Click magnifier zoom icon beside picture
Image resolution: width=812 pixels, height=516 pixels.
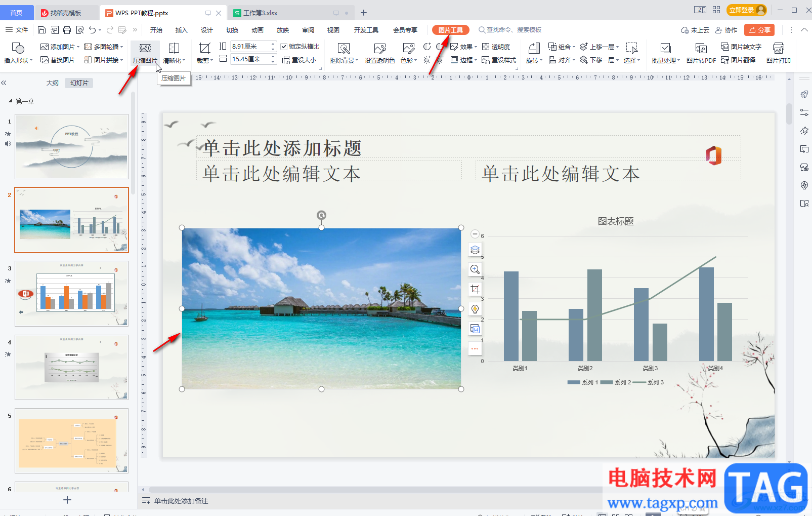coord(475,269)
